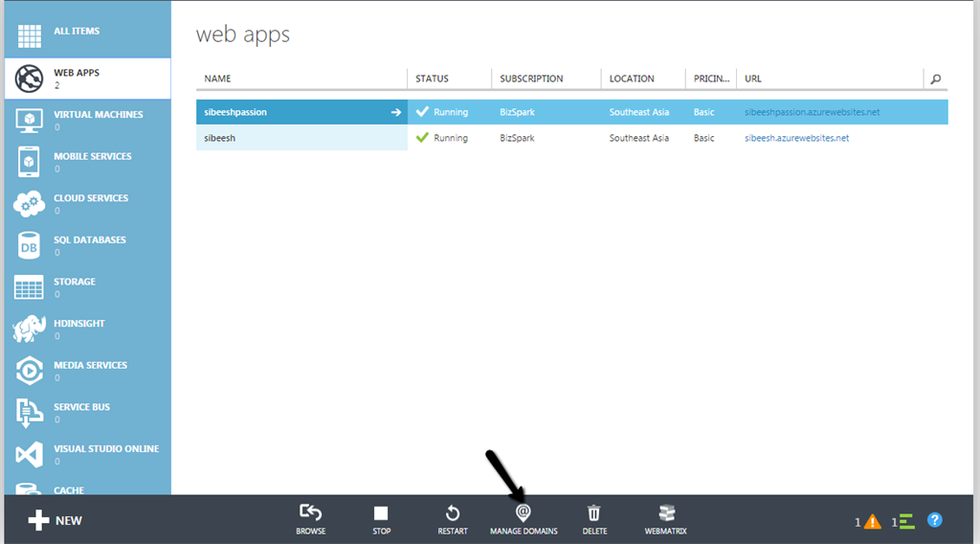Show the green operations list indicator

(x=907, y=521)
